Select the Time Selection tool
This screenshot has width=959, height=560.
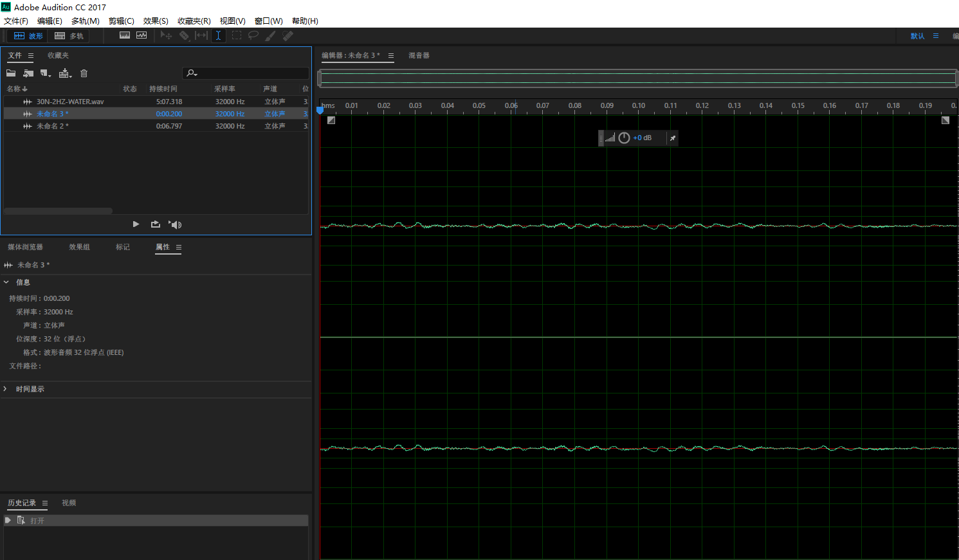pos(219,36)
